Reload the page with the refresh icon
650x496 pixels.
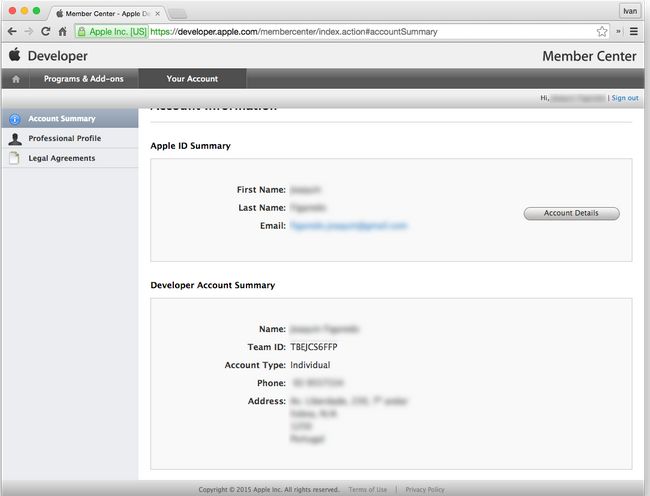(46, 31)
